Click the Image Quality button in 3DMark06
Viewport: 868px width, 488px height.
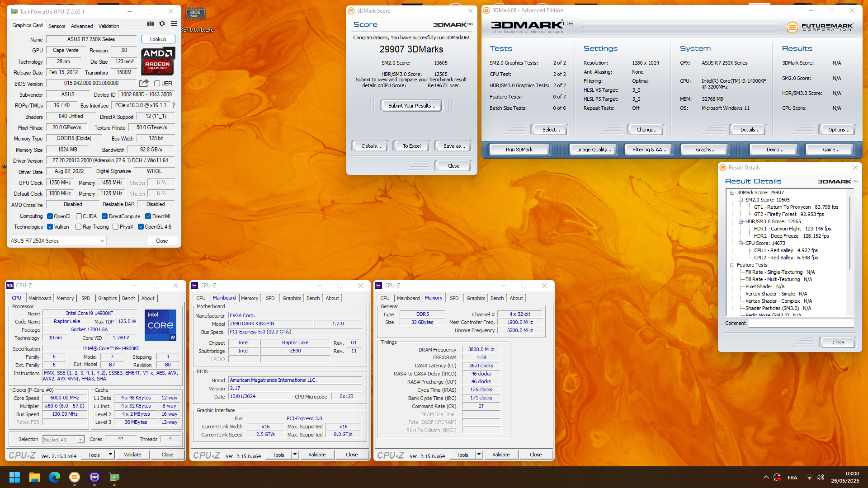point(594,150)
